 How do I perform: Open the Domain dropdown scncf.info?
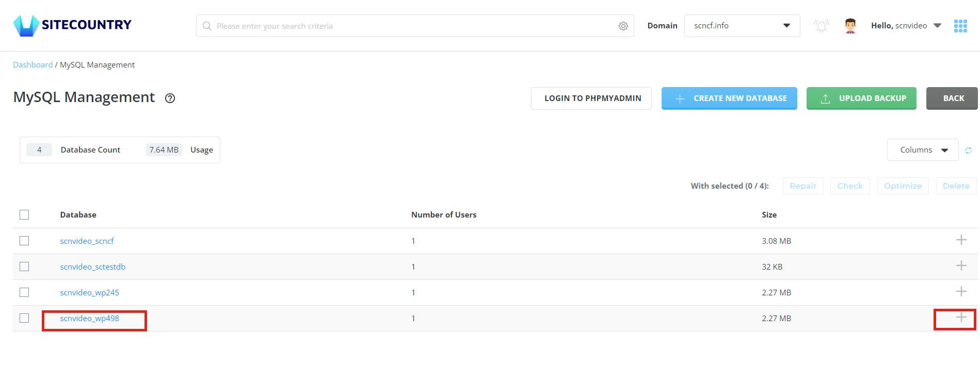point(742,26)
